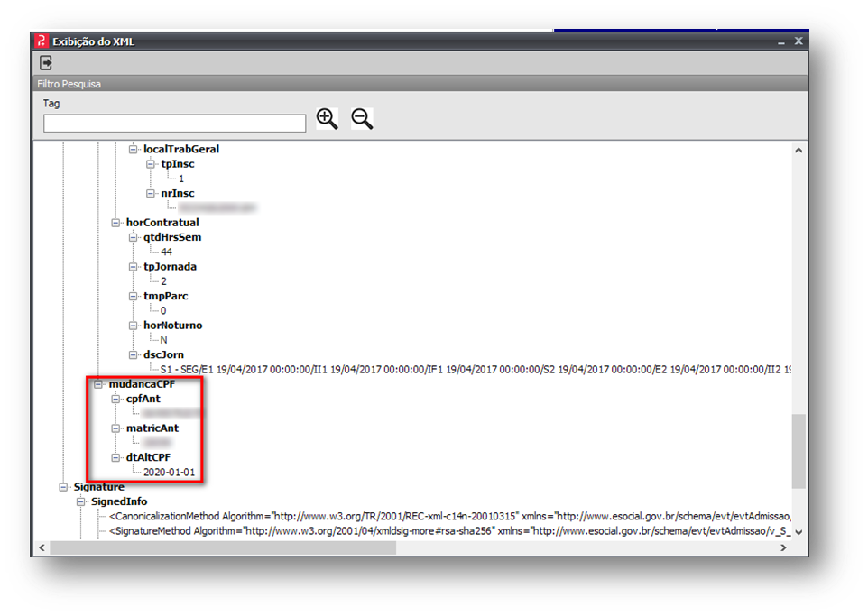Select the matricAnt tree label
This screenshot has width=868, height=616.
click(x=152, y=428)
